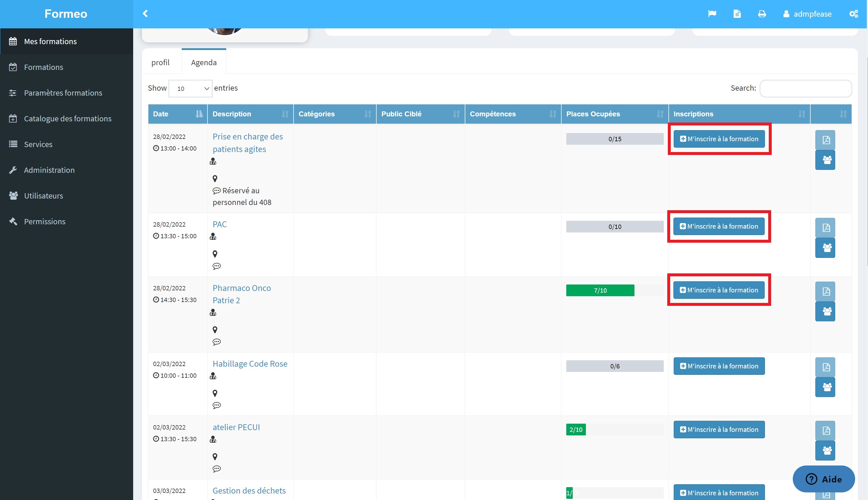
Task: Open PDF for Habillage Code Rose row
Action: tap(825, 367)
